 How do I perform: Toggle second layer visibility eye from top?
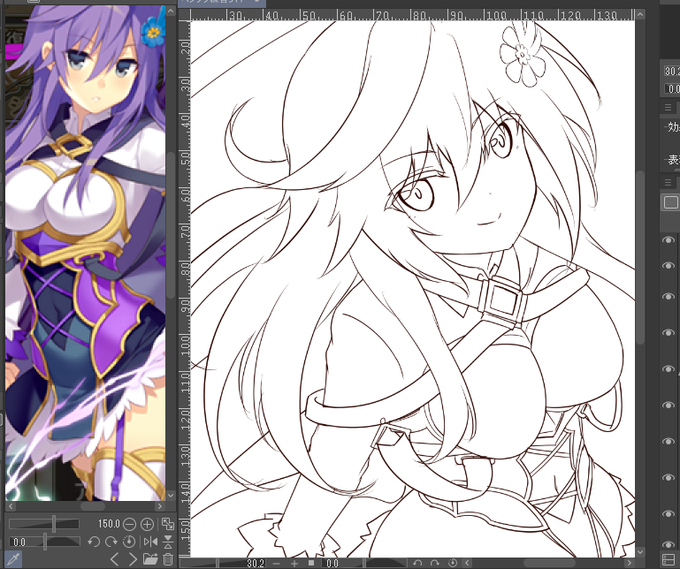[x=668, y=266]
